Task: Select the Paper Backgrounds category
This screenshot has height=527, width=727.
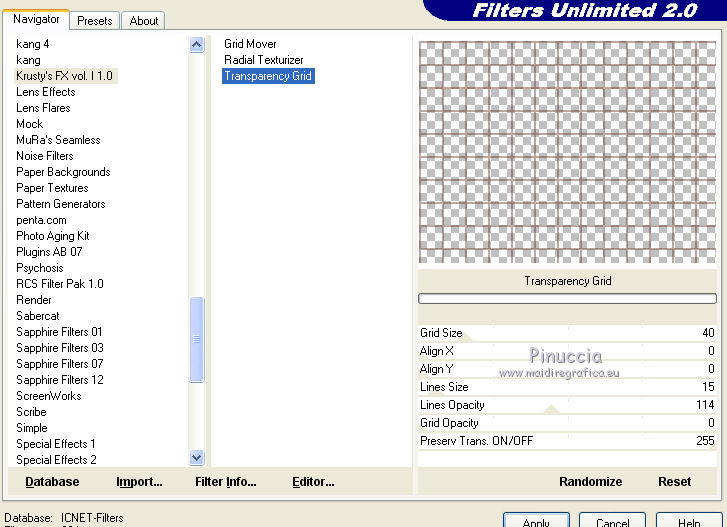Action: [x=63, y=172]
